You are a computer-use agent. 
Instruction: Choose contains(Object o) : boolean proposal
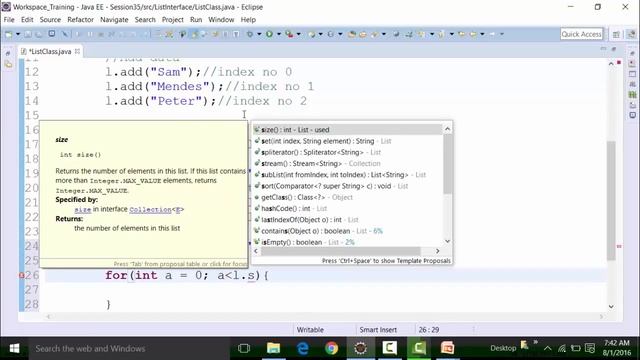click(347, 231)
